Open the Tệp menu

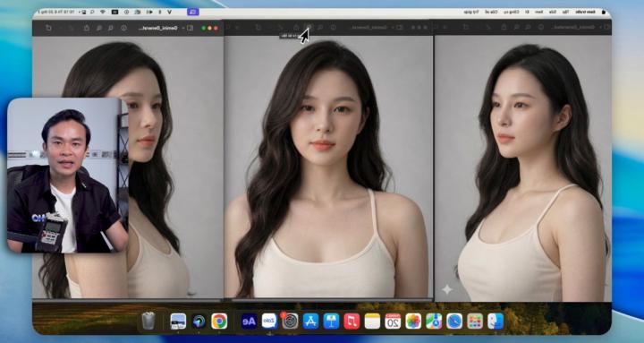[565, 12]
